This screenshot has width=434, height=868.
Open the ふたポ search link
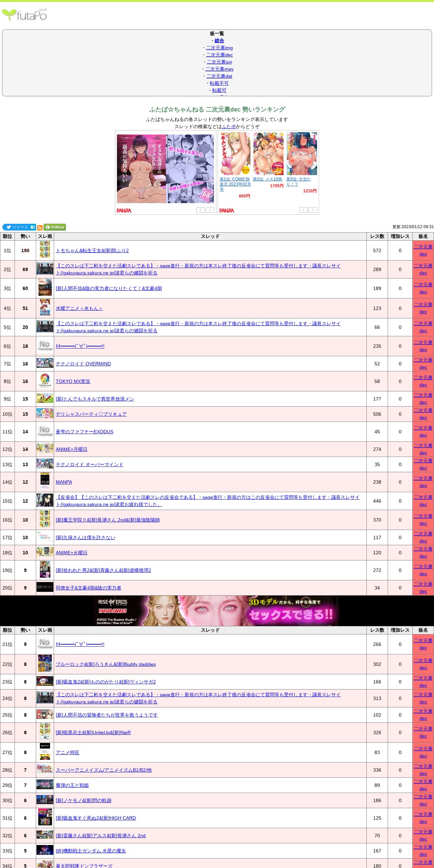229,126
